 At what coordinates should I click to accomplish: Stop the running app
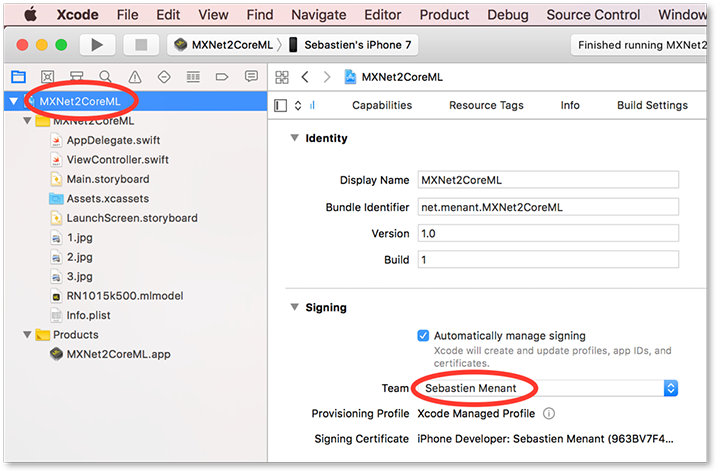tap(141, 45)
